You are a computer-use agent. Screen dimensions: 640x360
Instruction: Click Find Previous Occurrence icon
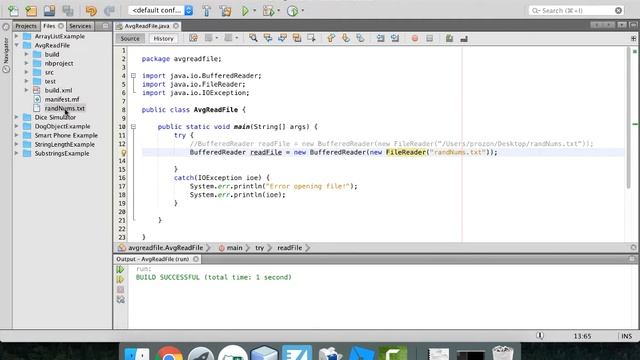(268, 38)
